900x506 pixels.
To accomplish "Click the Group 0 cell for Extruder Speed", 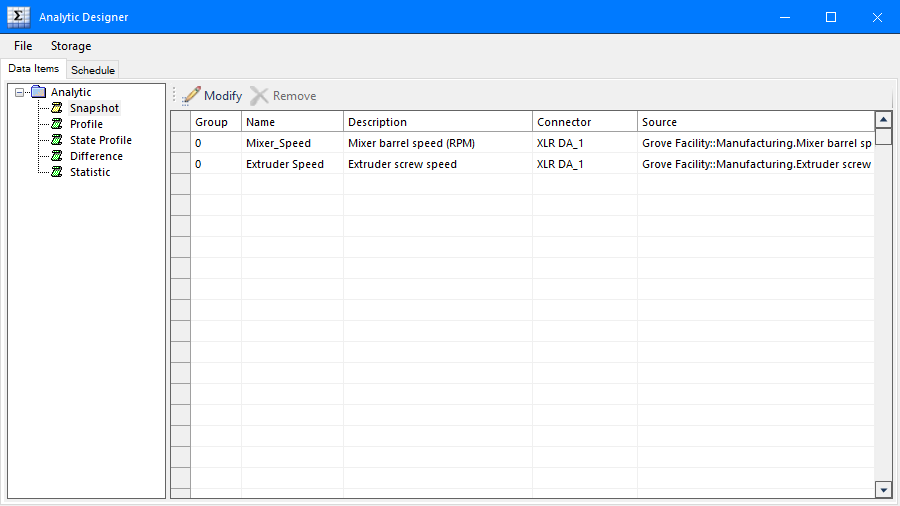I will (x=216, y=164).
